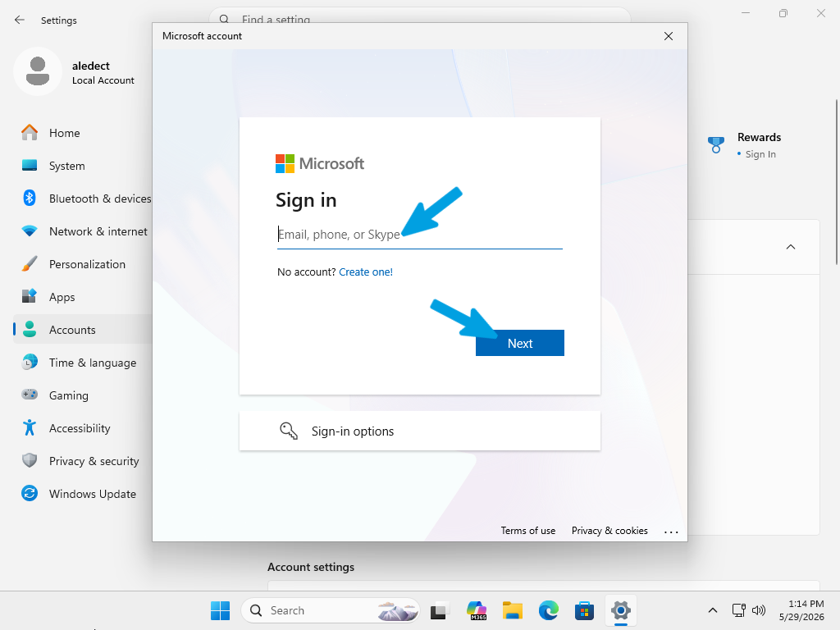Click the Settings window scrollbar
The width and height of the screenshot is (840, 630).
836,182
